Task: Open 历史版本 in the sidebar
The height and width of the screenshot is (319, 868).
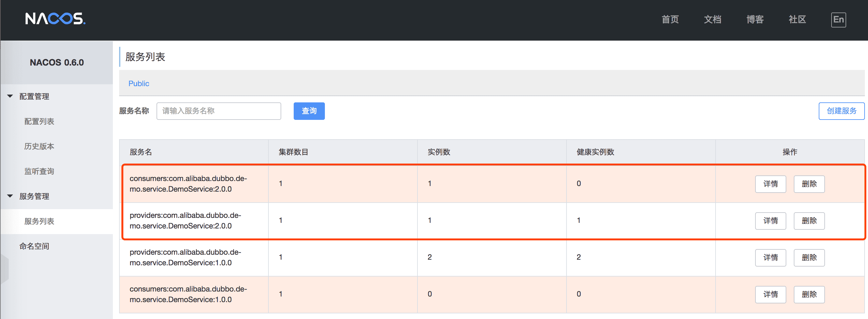Action: pos(39,146)
